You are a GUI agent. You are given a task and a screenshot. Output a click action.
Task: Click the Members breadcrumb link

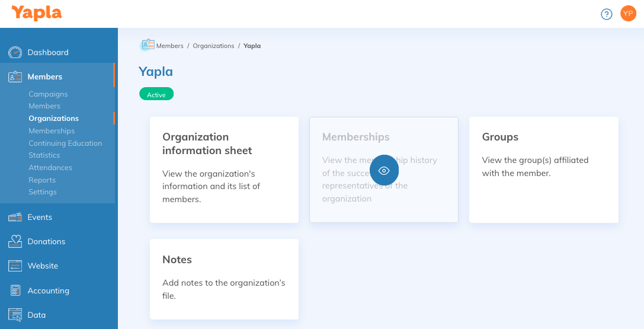(x=169, y=46)
